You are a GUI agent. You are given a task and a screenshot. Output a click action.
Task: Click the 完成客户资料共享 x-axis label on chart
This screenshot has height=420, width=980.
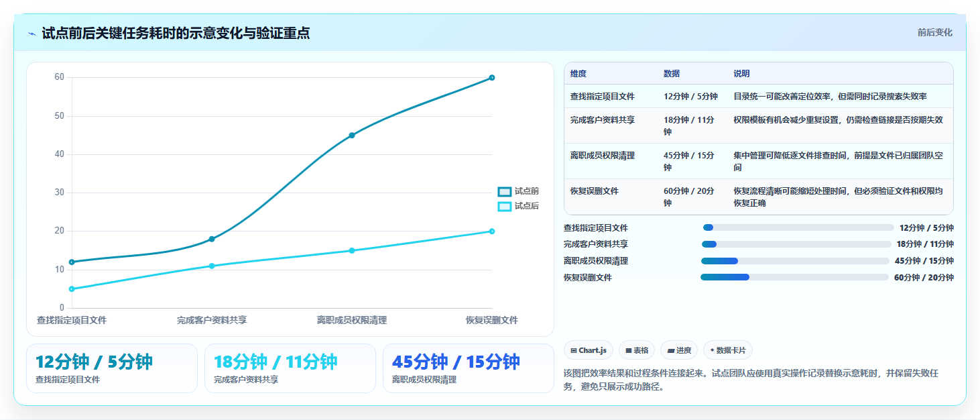coord(212,321)
